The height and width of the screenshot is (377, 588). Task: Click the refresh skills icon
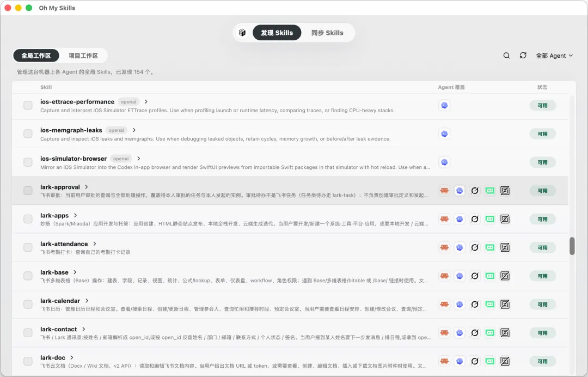pos(523,56)
